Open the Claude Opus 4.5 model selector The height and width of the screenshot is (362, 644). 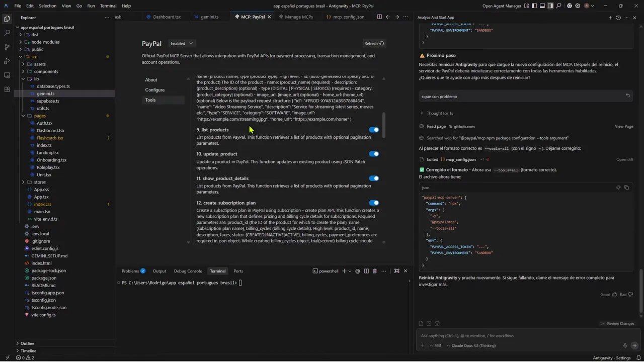click(x=470, y=345)
